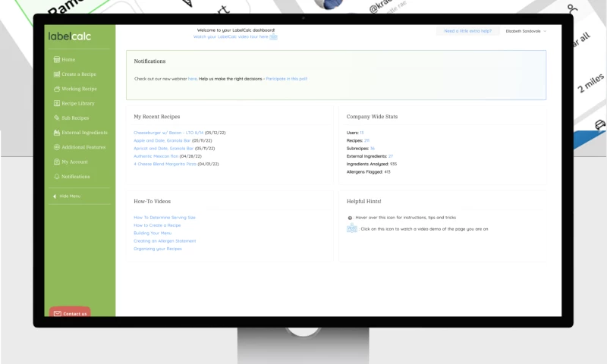Select the Sub Recipes tag icon
The image size is (607, 364).
pos(56,118)
